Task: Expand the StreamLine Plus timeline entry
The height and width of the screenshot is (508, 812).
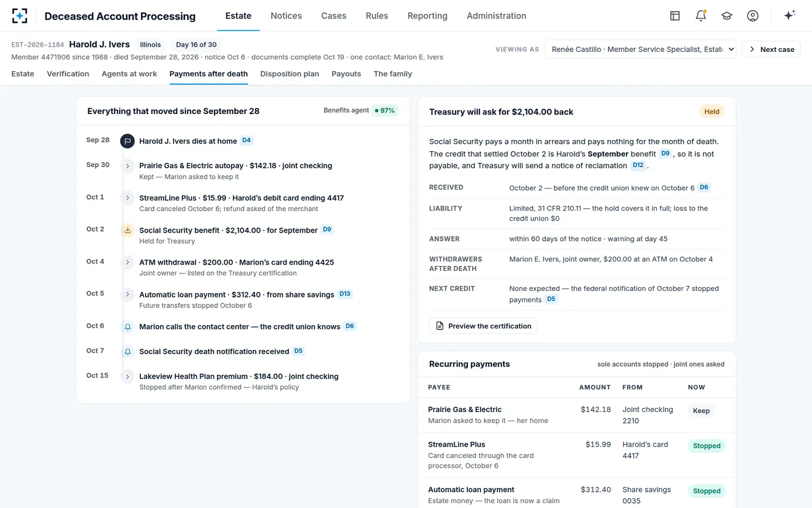Action: [x=127, y=198]
